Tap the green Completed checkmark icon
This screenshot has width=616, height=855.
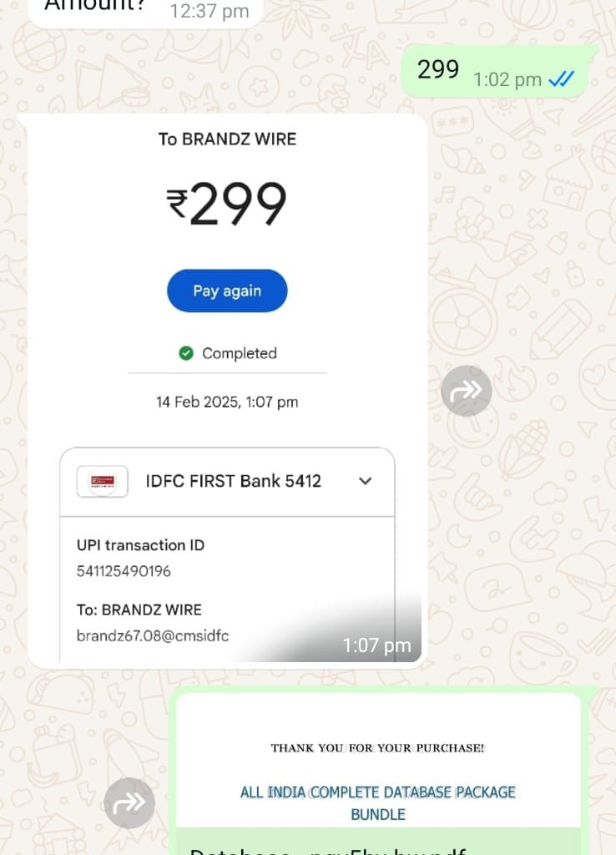186,353
